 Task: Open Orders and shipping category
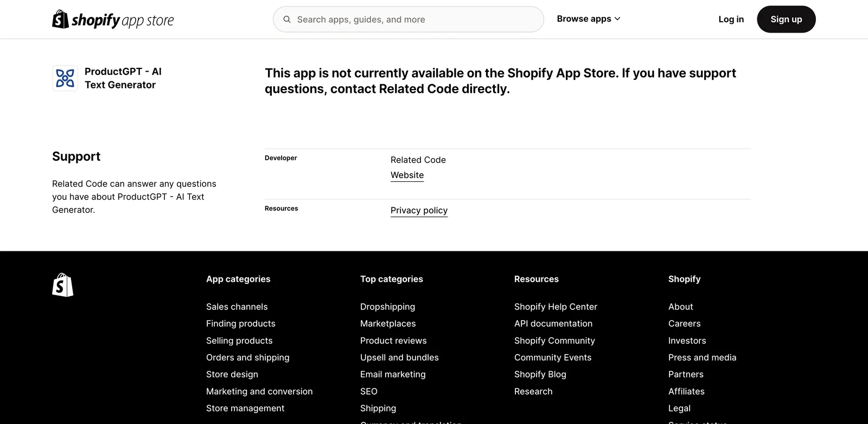coord(248,358)
